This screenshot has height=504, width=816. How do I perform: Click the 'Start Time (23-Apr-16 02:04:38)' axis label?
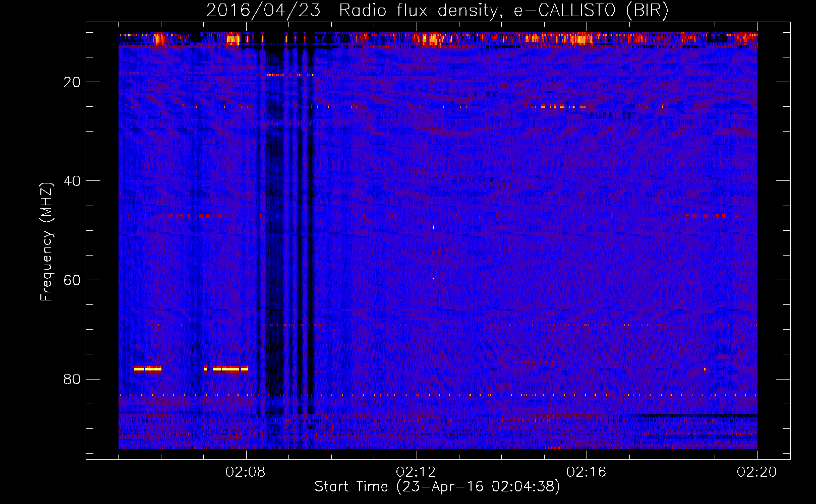click(x=437, y=487)
